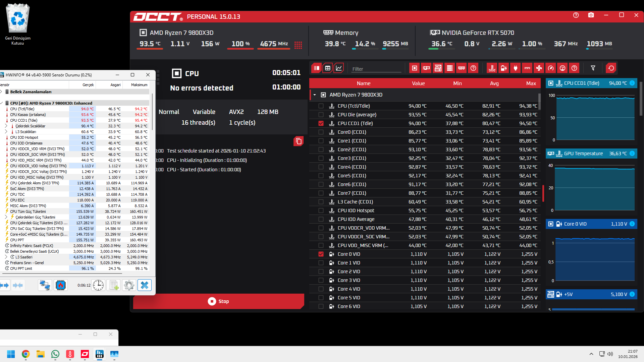Toggle the CPU sensor source filter icon
Viewport: 644px width, 362px height.
pos(415,68)
